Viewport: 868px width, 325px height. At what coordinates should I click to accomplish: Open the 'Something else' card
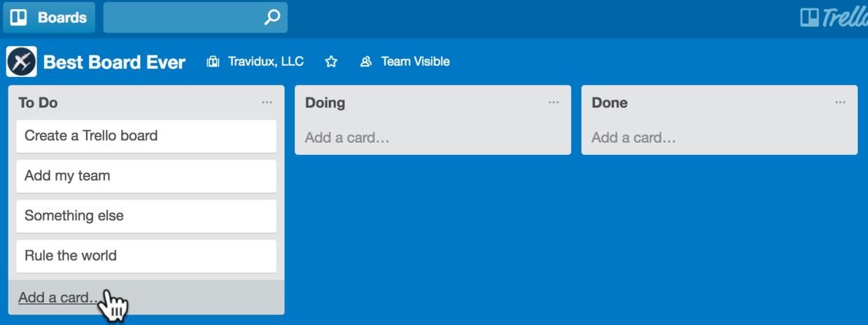pos(146,216)
